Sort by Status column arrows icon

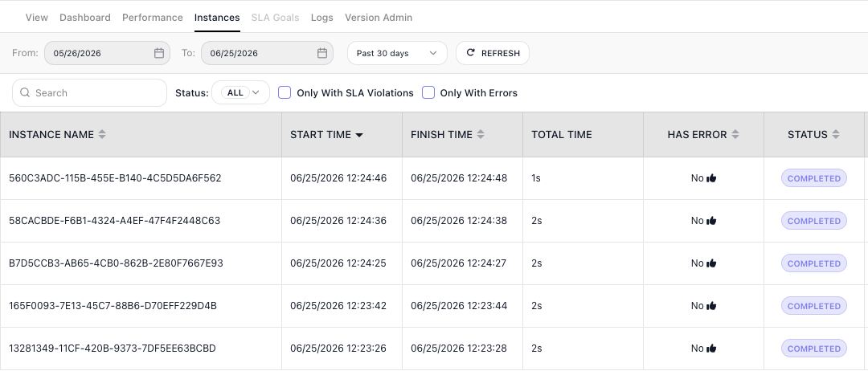[x=836, y=134]
